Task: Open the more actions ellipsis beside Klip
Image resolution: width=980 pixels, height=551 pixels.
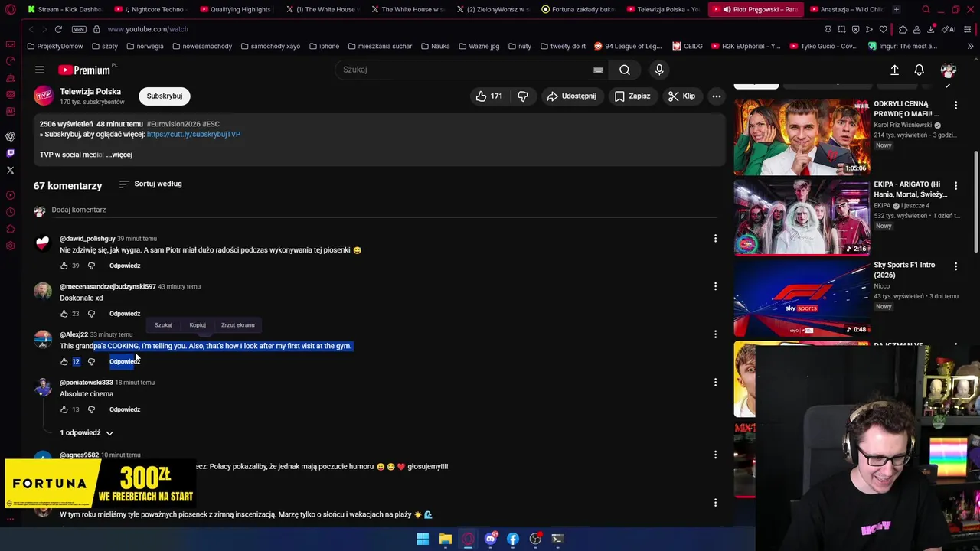Action: (716, 96)
